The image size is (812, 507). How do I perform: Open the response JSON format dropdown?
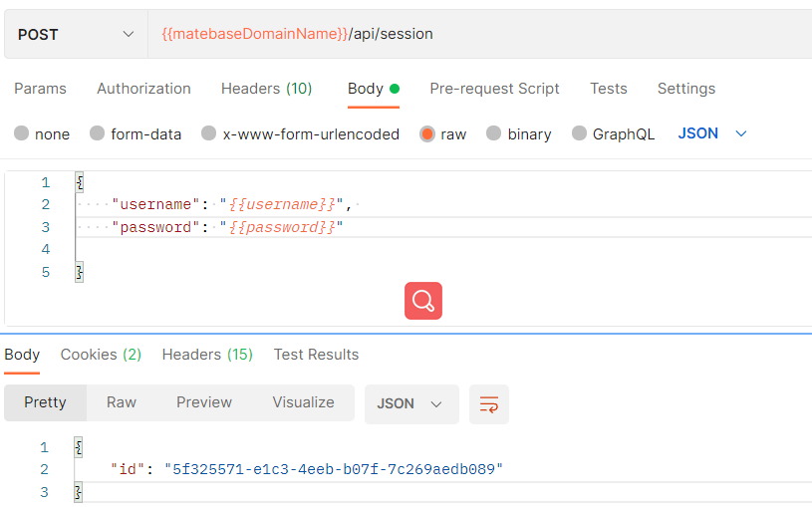coord(410,404)
